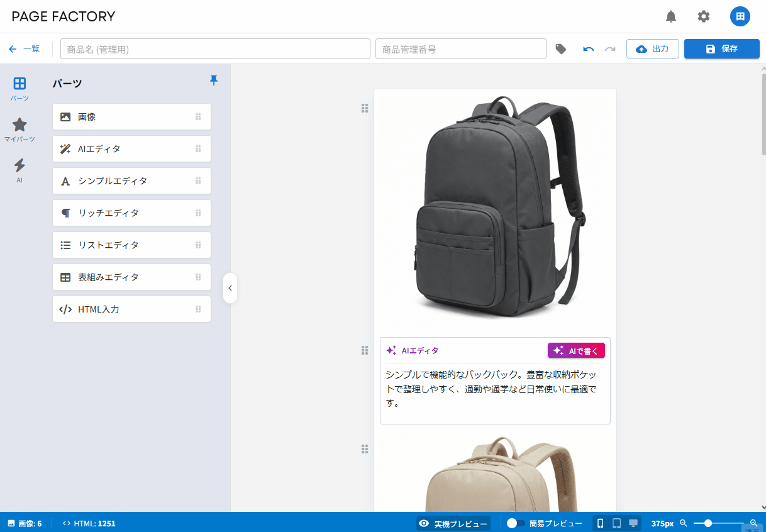Viewport: 766px width, 532px height.
Task: Open the AI sidebar panel
Action: tap(19, 169)
